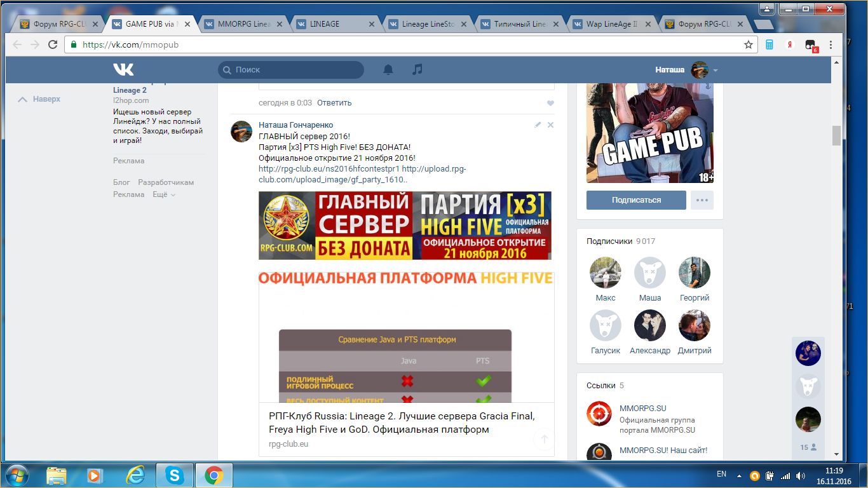868x488 pixels.
Task: Expand the Ещё footer menu
Action: 164,194
